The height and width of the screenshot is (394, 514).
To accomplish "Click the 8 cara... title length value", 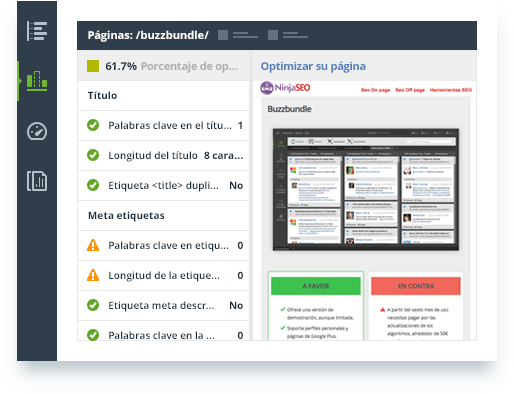I will (x=223, y=156).
